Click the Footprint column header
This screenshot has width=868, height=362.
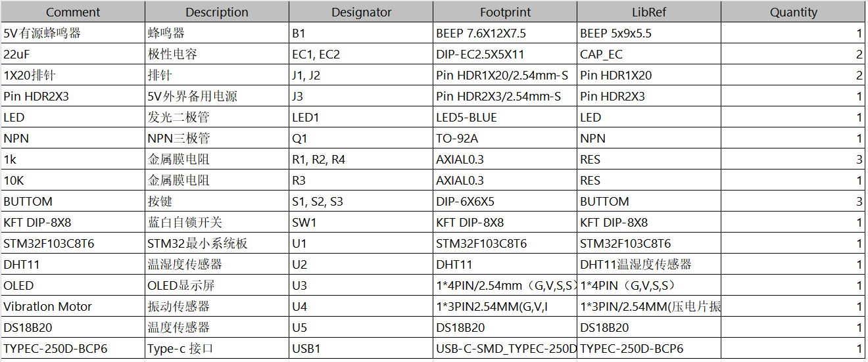click(x=505, y=12)
